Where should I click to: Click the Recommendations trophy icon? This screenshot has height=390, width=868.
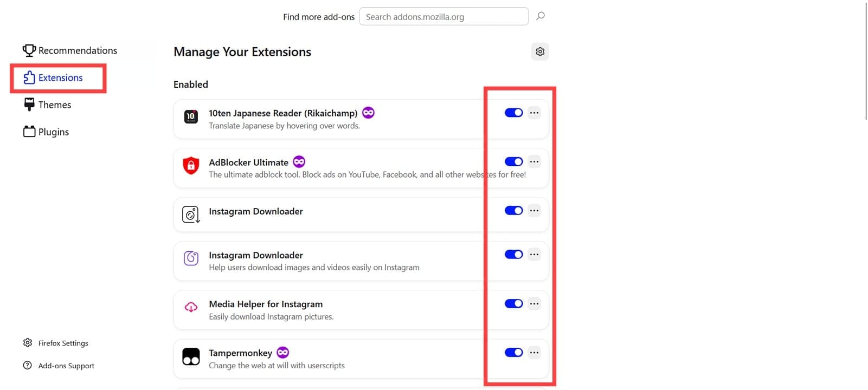[29, 50]
